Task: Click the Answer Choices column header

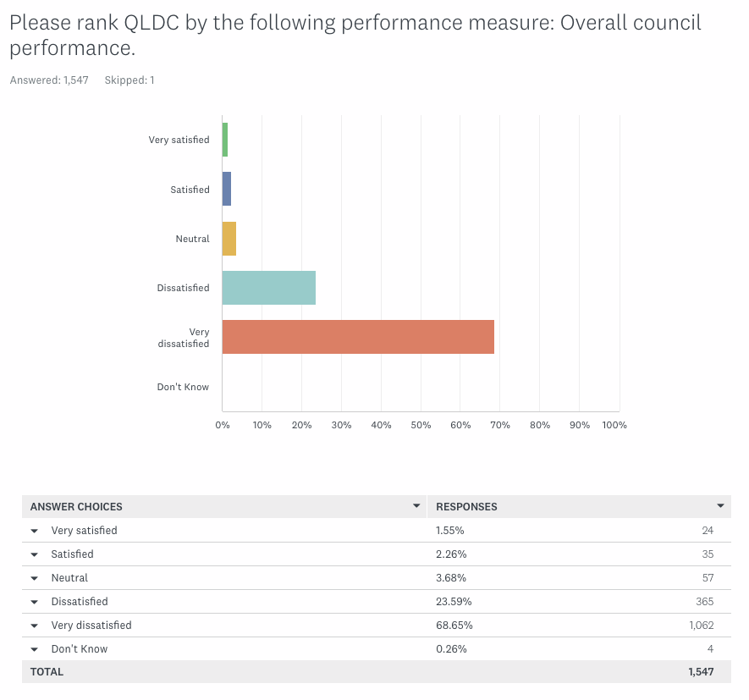Action: pyautogui.click(x=76, y=507)
